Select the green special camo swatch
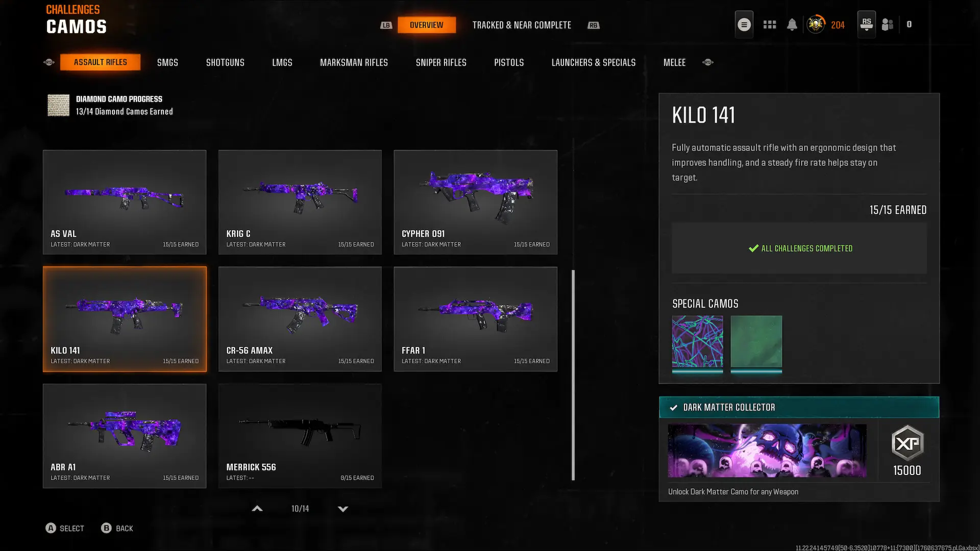This screenshot has height=551, width=980. click(756, 341)
